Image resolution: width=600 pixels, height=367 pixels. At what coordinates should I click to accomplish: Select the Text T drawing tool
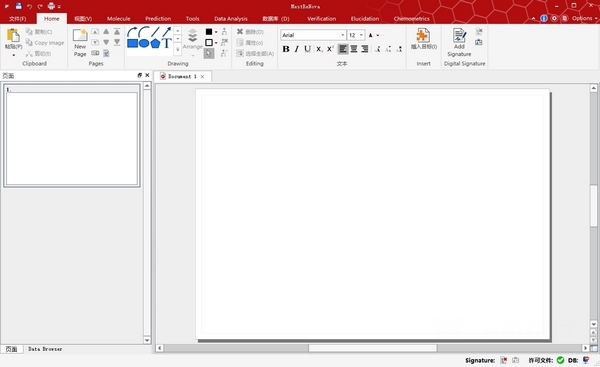pos(166,43)
